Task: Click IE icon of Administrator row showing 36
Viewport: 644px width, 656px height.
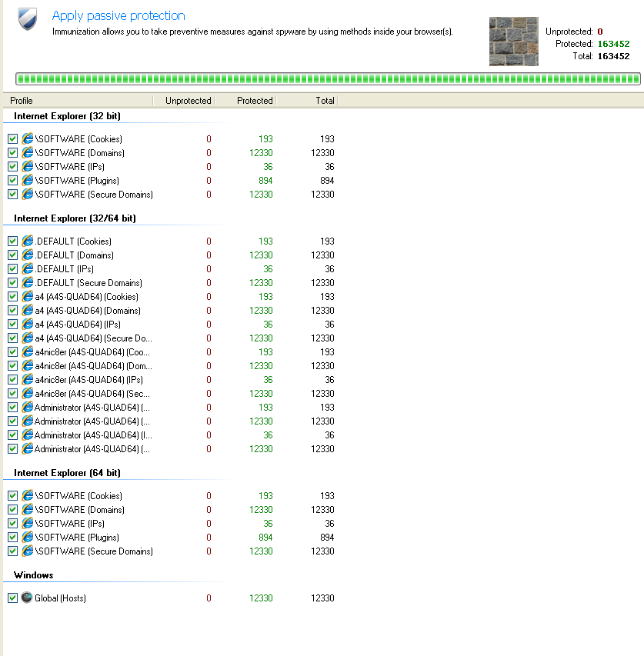Action: pos(28,435)
